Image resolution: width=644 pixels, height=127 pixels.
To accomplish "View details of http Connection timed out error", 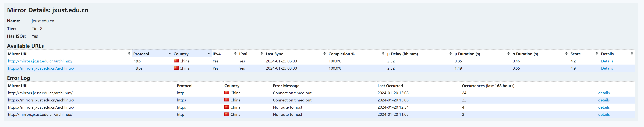I will (x=604, y=93).
